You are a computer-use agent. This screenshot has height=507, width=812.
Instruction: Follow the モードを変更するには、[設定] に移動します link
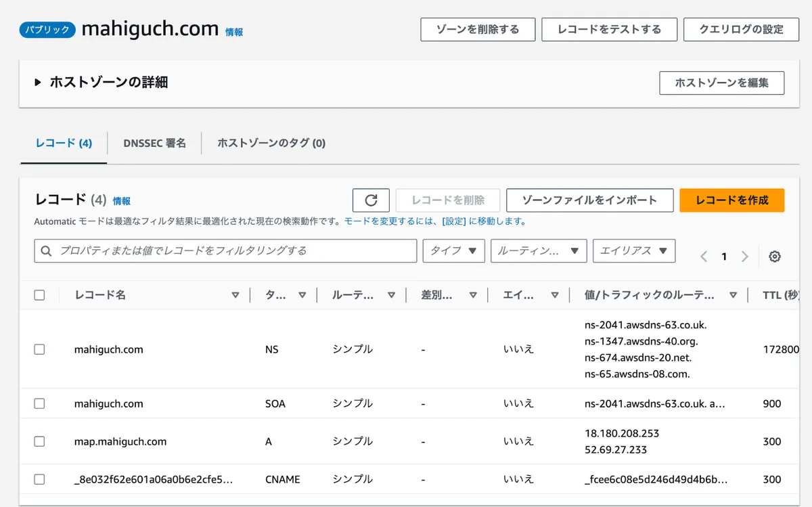point(435,221)
